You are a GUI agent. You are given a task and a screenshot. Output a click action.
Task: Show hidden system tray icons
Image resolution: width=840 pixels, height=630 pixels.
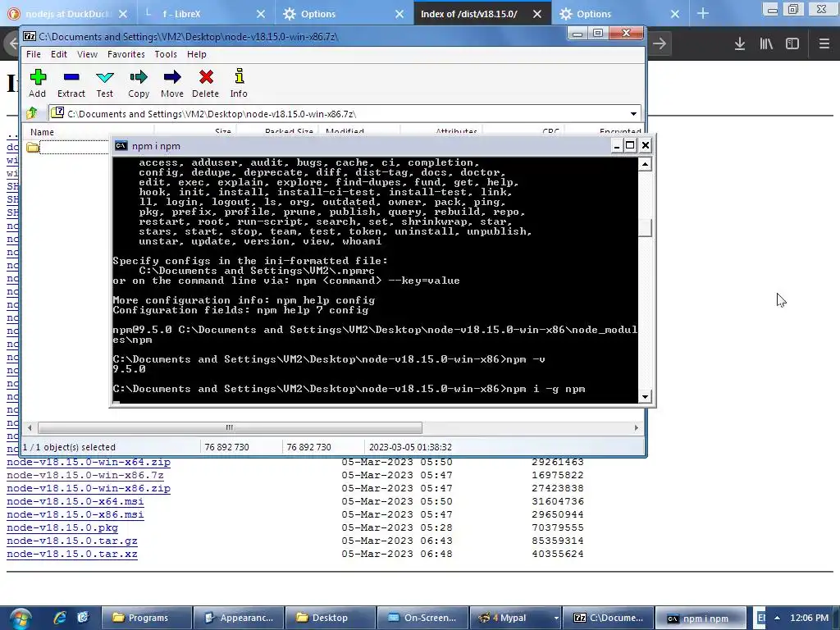pos(777,618)
